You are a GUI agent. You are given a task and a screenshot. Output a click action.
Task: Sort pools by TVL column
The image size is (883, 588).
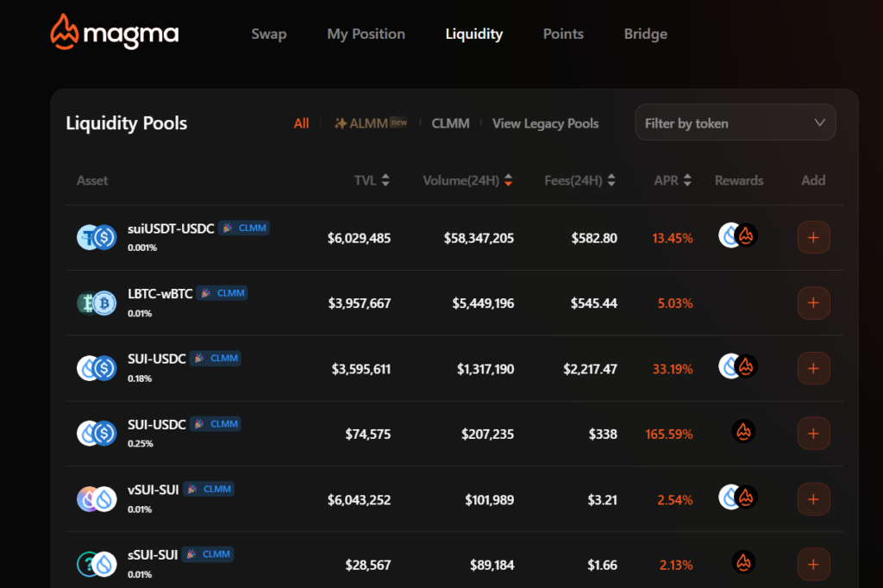[372, 180]
